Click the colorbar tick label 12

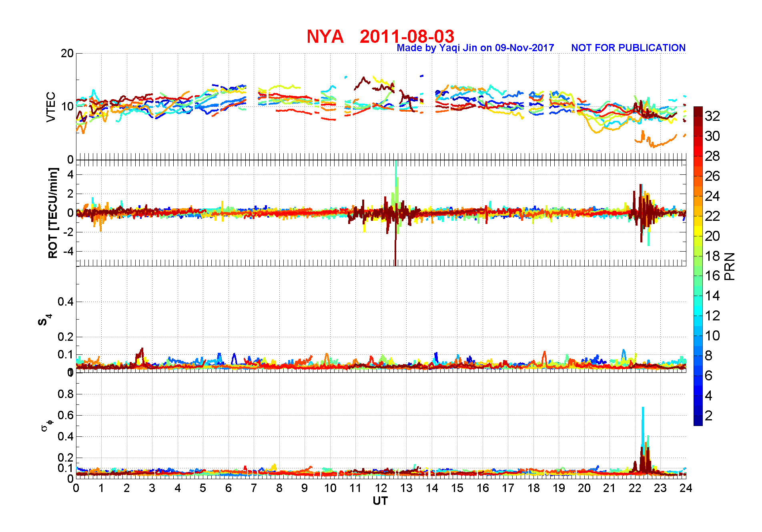point(712,316)
